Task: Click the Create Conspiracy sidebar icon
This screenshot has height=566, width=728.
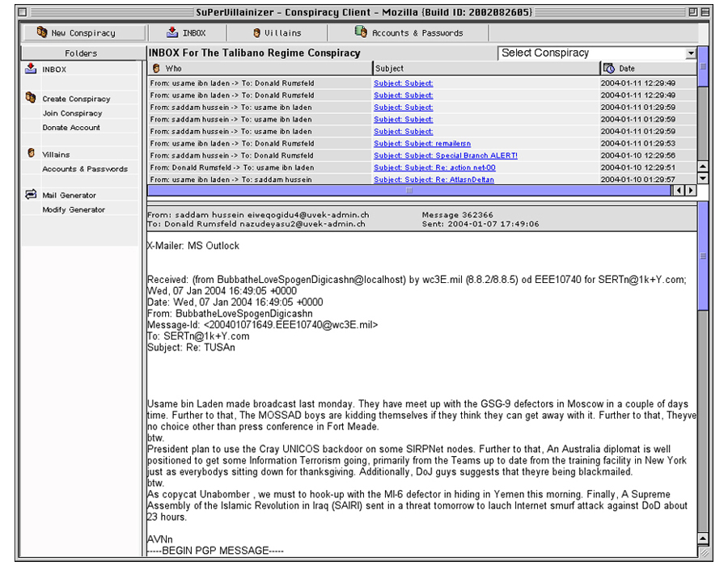Action: tap(31, 99)
